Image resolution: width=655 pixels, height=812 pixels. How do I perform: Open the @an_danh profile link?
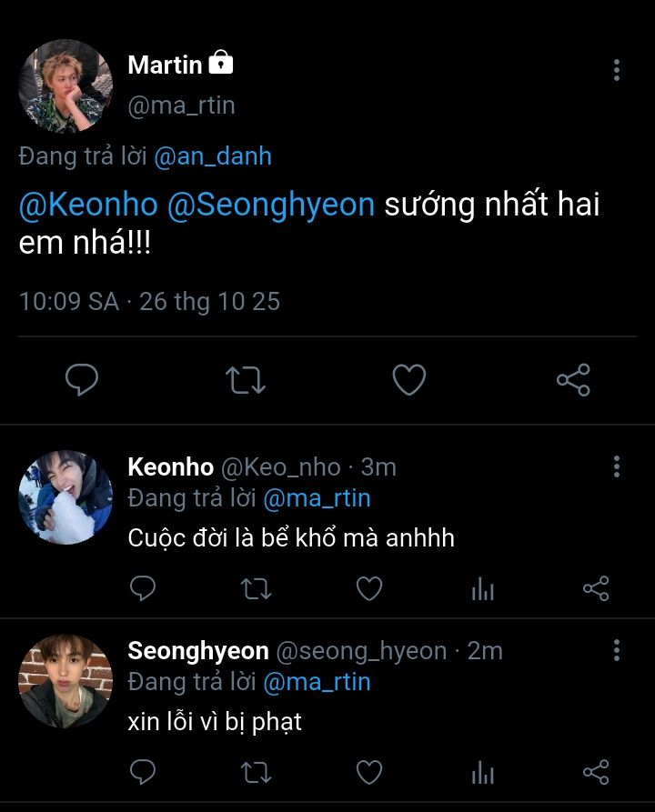pos(213,156)
